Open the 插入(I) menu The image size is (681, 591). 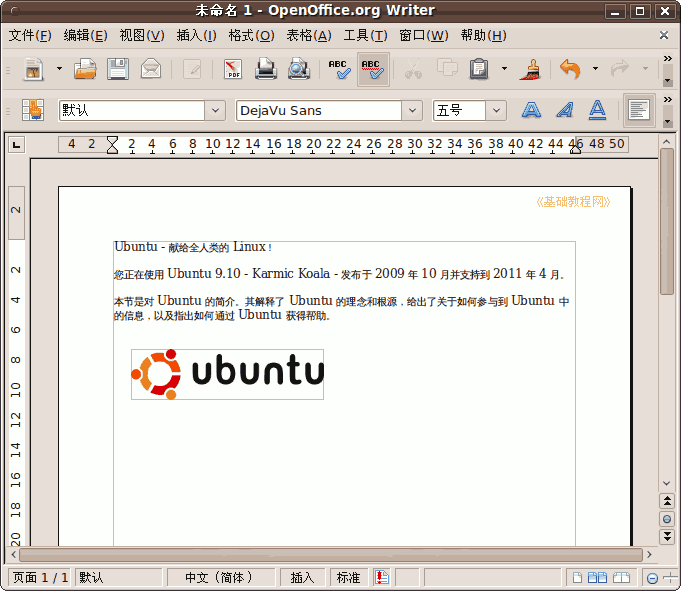click(x=196, y=36)
